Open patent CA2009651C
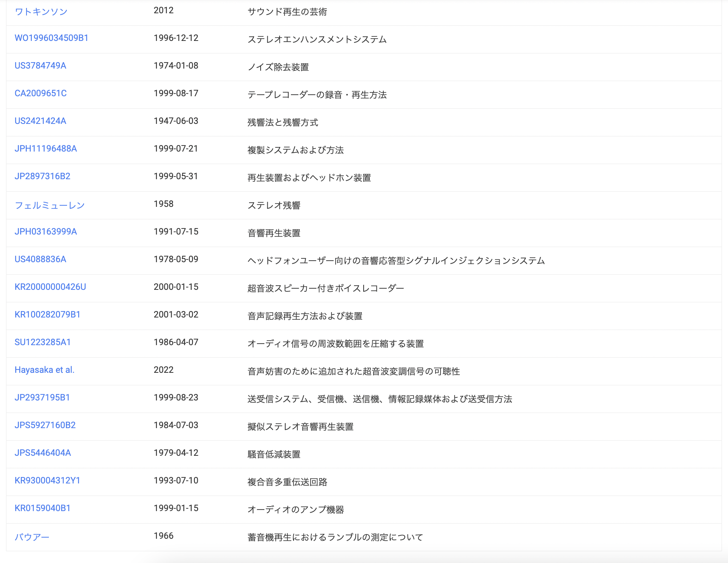This screenshot has height=563, width=728. click(x=41, y=93)
